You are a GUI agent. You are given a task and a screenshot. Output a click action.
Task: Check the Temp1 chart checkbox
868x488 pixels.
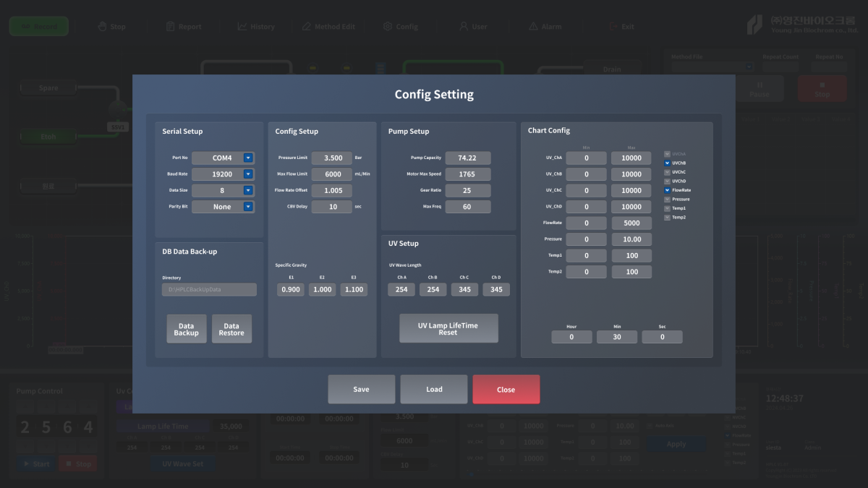(x=667, y=208)
